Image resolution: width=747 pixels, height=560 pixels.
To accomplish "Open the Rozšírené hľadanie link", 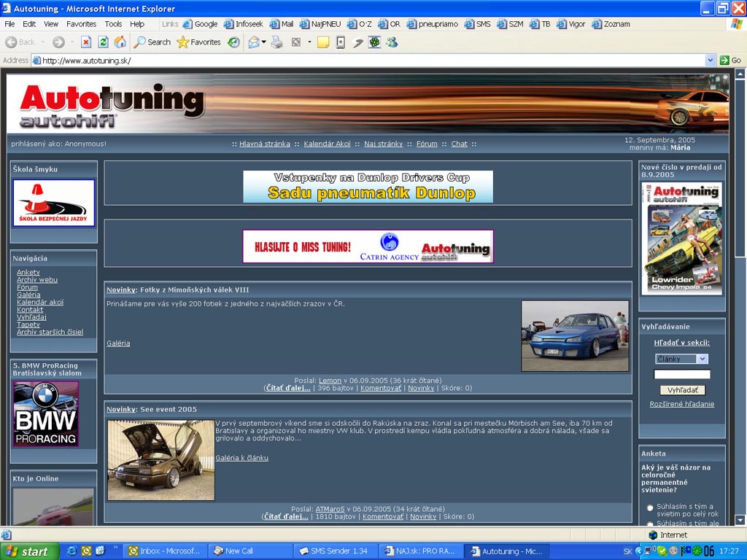I will click(x=682, y=404).
